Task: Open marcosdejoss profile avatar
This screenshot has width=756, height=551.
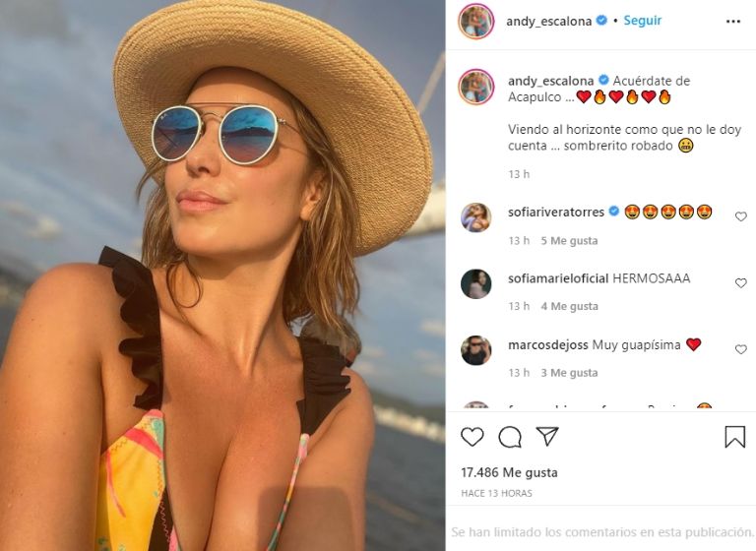Action: [475, 350]
